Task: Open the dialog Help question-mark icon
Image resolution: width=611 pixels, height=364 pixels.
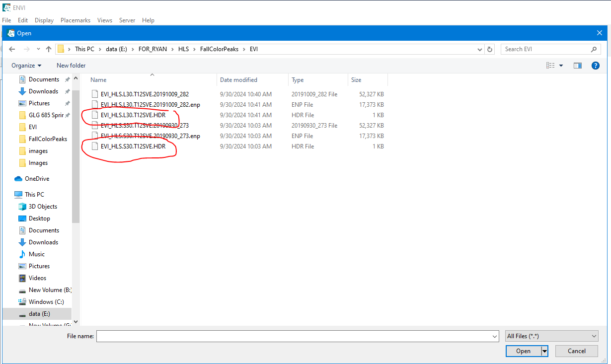Action: 596,66
